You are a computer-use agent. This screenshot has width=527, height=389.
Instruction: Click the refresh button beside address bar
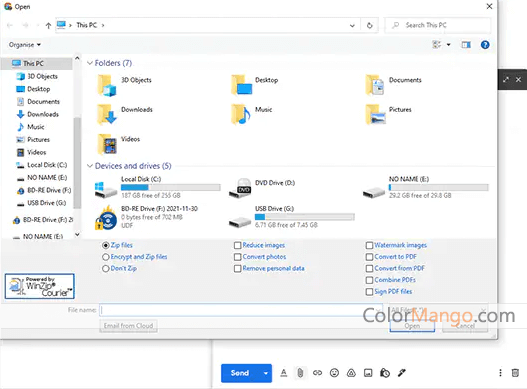(369, 25)
